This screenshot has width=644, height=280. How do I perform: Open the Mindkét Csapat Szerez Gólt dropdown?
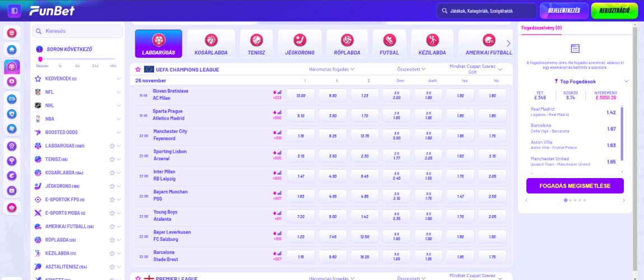[475, 69]
